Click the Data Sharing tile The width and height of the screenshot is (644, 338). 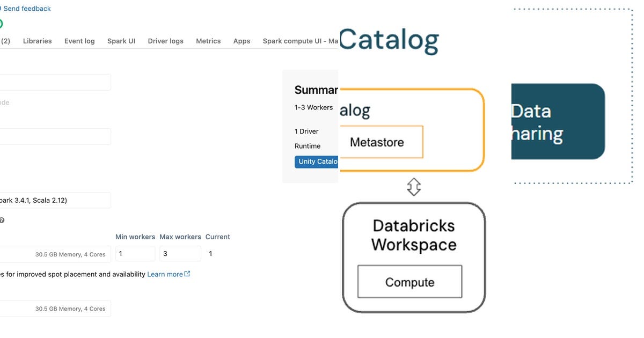[558, 121]
